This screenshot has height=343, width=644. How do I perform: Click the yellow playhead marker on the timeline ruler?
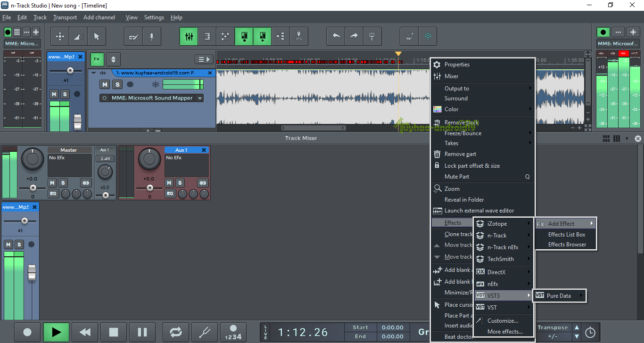(x=398, y=54)
